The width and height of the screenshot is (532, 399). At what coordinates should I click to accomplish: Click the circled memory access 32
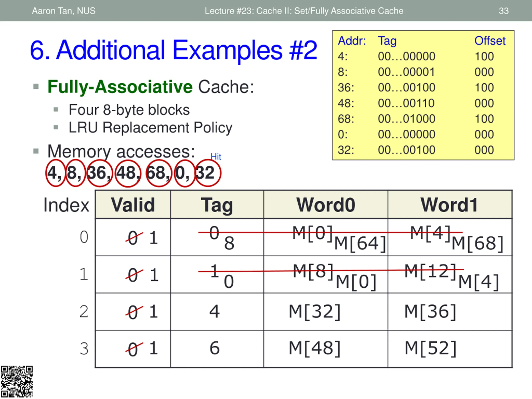click(208, 173)
